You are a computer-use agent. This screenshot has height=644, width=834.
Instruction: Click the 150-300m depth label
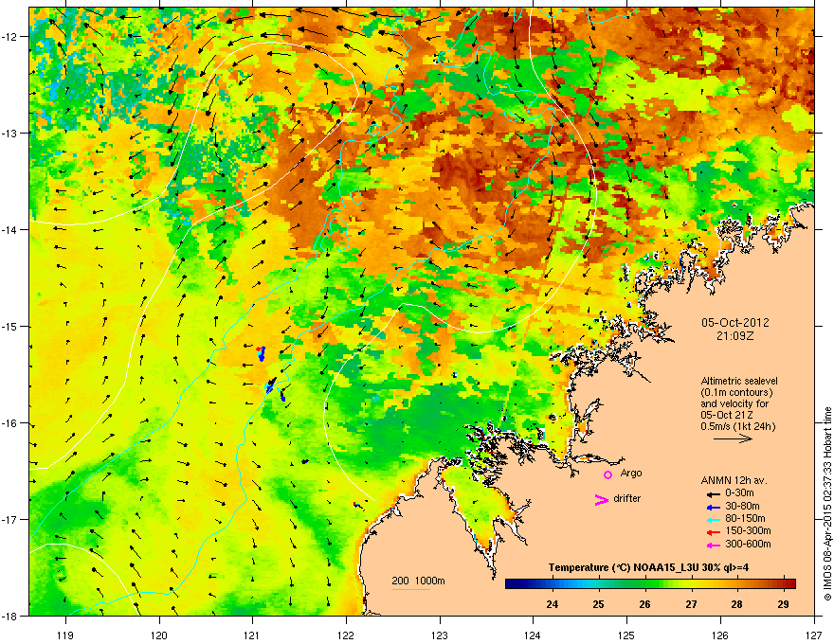click(748, 530)
